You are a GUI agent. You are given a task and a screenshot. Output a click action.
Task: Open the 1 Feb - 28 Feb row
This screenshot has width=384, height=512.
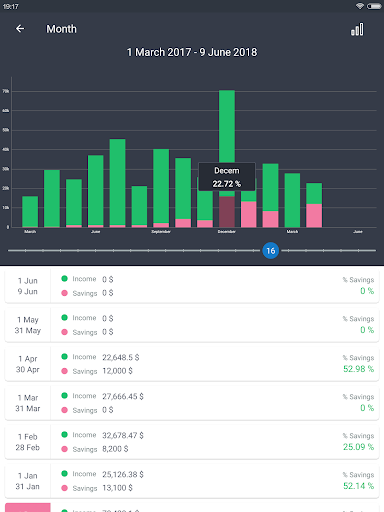(192, 442)
